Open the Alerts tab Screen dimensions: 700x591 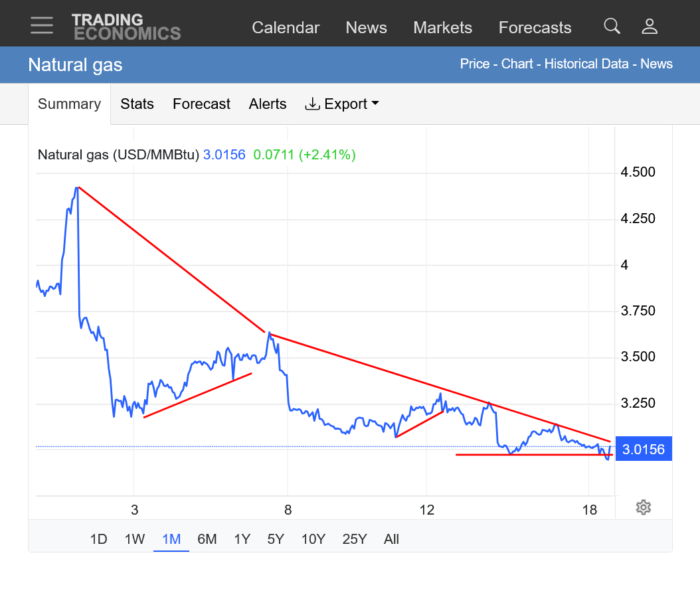[268, 104]
